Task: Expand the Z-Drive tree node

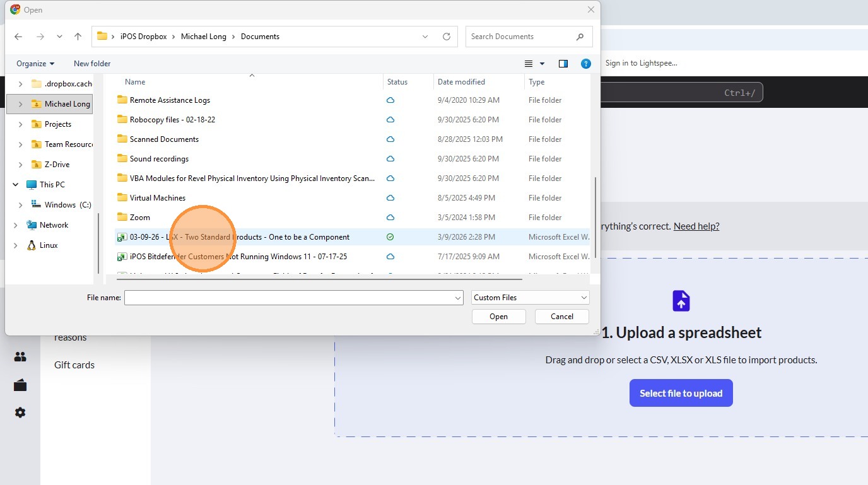Action: click(21, 165)
